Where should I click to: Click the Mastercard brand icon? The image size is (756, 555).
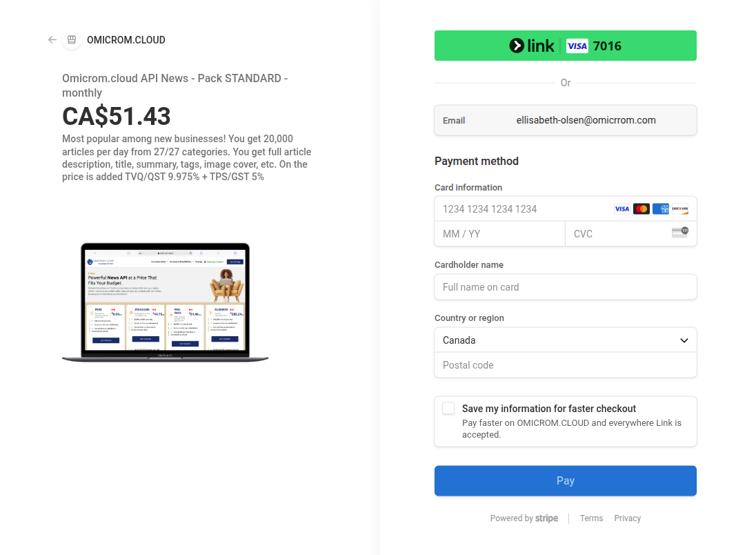pyautogui.click(x=641, y=209)
